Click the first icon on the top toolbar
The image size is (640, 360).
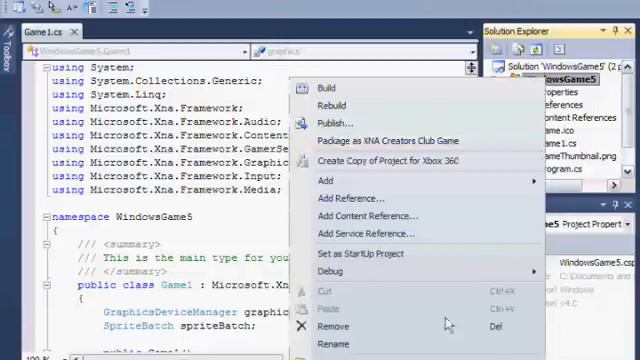point(18,7)
